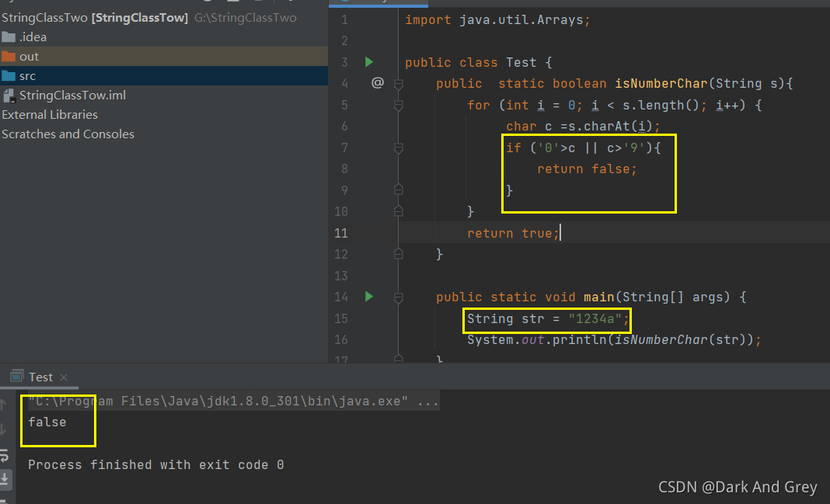This screenshot has width=830, height=504.
Task: Select StringClassTow.iml in project tree
Action: point(164,96)
